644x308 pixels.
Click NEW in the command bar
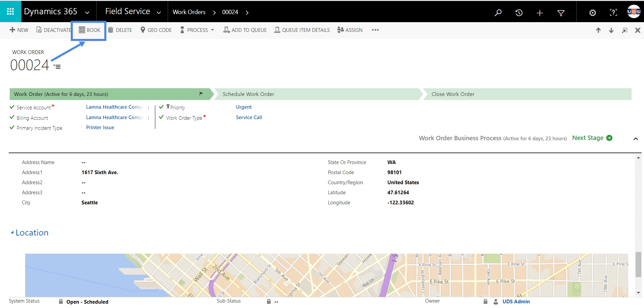tap(19, 30)
